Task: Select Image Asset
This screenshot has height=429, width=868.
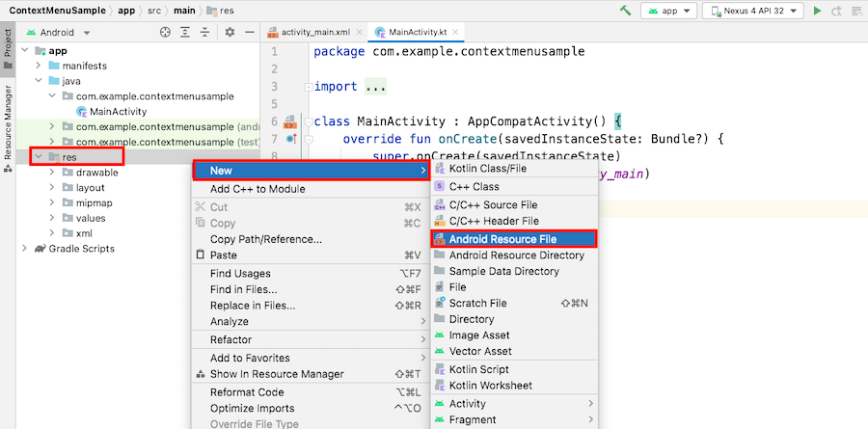Action: tap(514, 335)
